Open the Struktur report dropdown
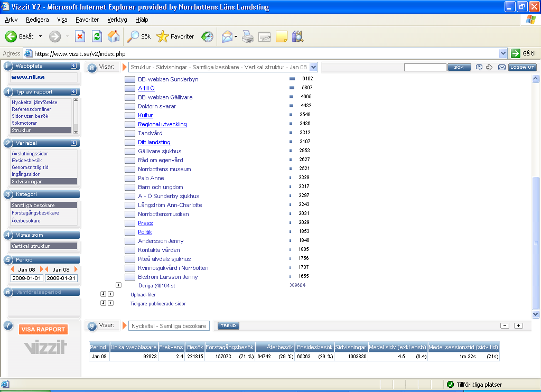The height and width of the screenshot is (392, 541). 313,67
